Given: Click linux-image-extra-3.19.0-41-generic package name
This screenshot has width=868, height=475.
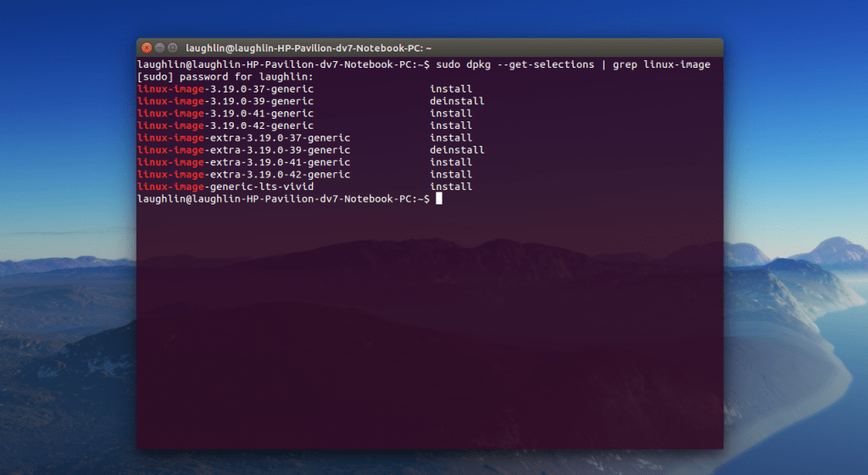Looking at the screenshot, I should (x=243, y=162).
